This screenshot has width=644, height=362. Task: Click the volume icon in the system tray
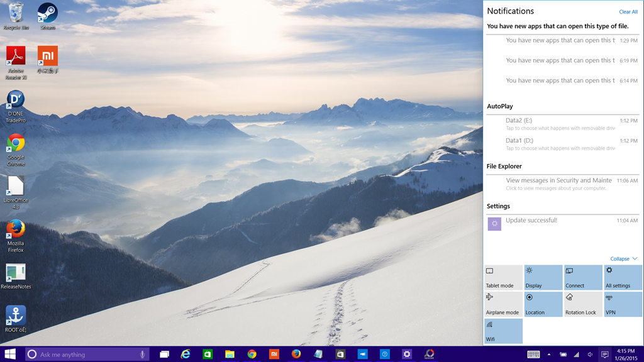click(x=589, y=354)
